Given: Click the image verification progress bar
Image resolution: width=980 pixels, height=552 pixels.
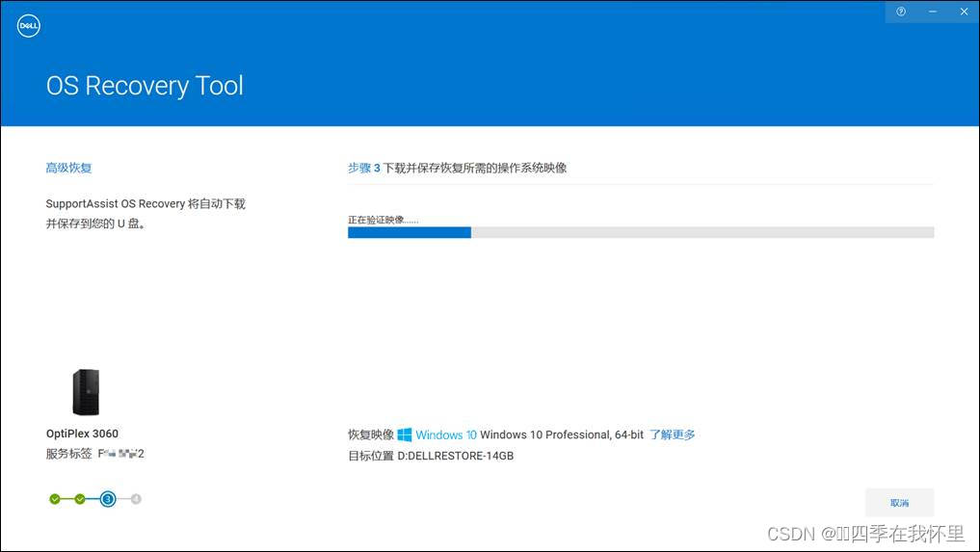Looking at the screenshot, I should click(641, 232).
